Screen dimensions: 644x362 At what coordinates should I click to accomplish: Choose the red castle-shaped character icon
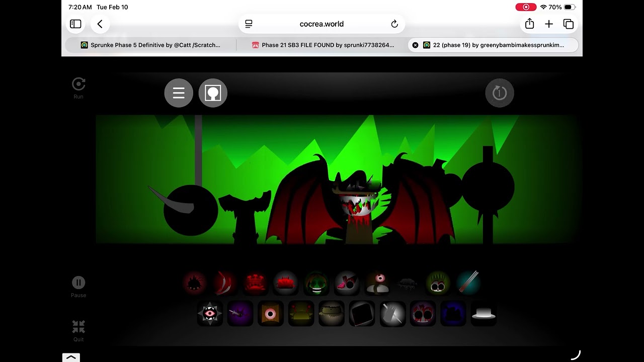click(256, 284)
